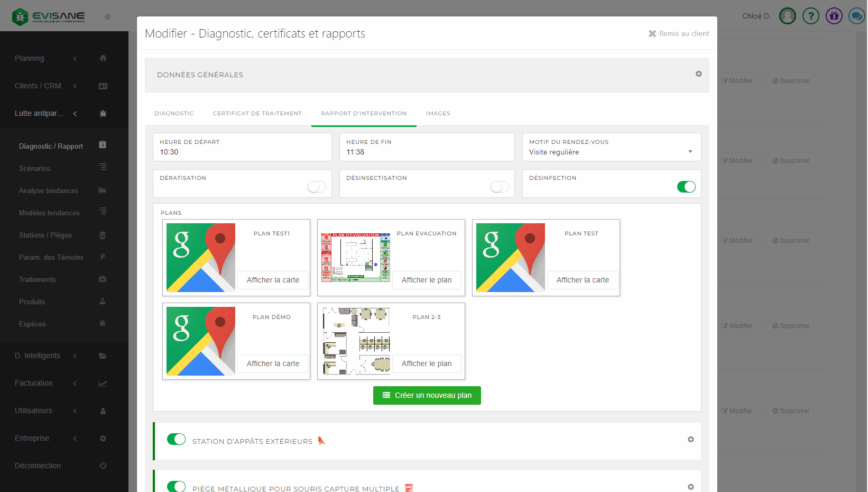Click Afficher le plan for Plan Evacuation
The width and height of the screenshot is (868, 492).
point(426,280)
